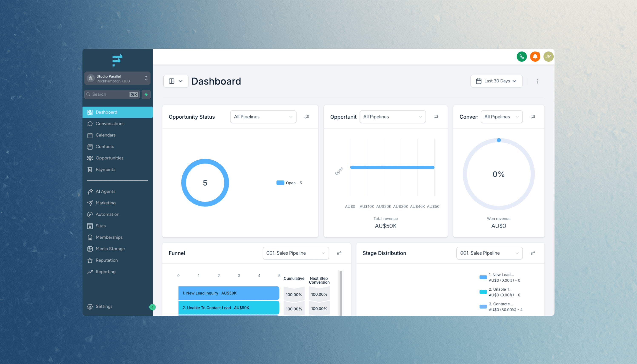Open Media Storage

click(x=117, y=249)
